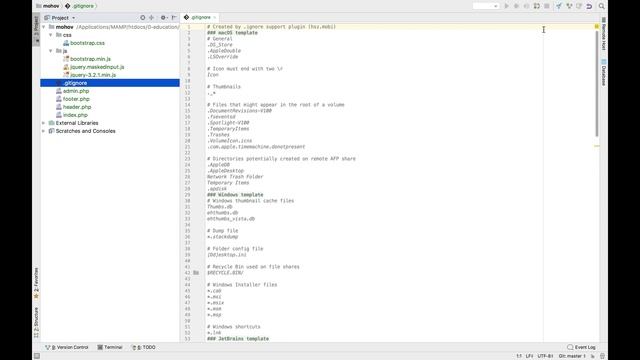Click the lock read-only status icon
The image size is (640, 360).
(592, 356)
